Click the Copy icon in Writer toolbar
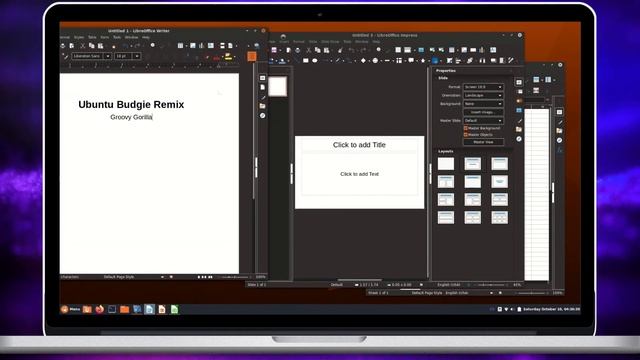640x360 pixels. [x=91, y=46]
